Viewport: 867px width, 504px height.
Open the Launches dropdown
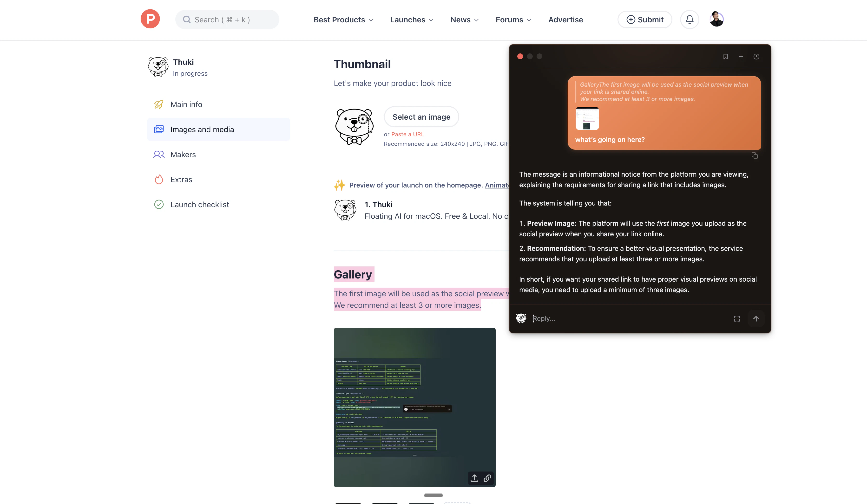coord(412,19)
